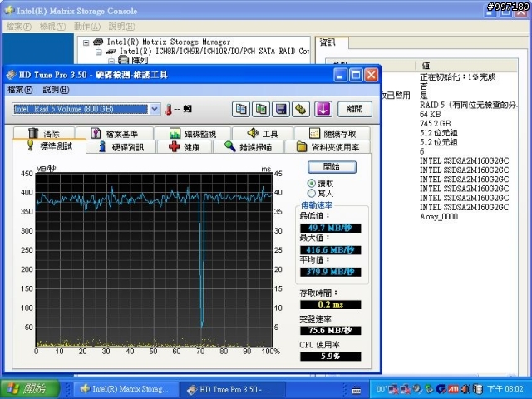Click the magnifier icon on 錯誤掃瞄 tab
Screen dimensions: 532x399
point(230,146)
